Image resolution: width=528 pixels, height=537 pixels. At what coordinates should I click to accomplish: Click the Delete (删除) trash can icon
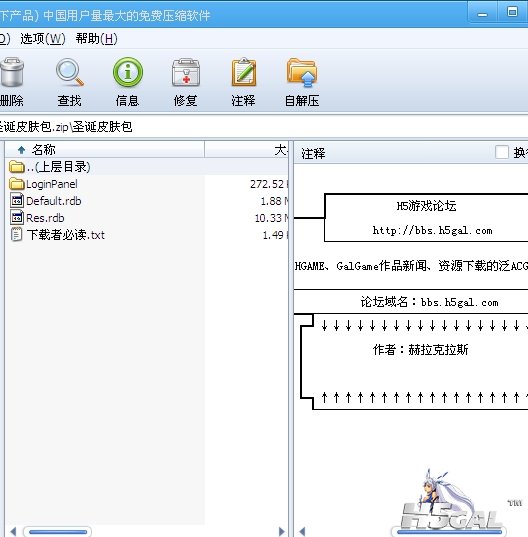click(x=12, y=72)
